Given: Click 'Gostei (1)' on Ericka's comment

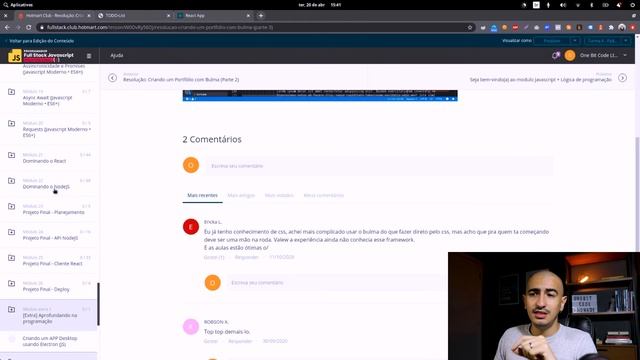Looking at the screenshot, I should click(214, 257).
